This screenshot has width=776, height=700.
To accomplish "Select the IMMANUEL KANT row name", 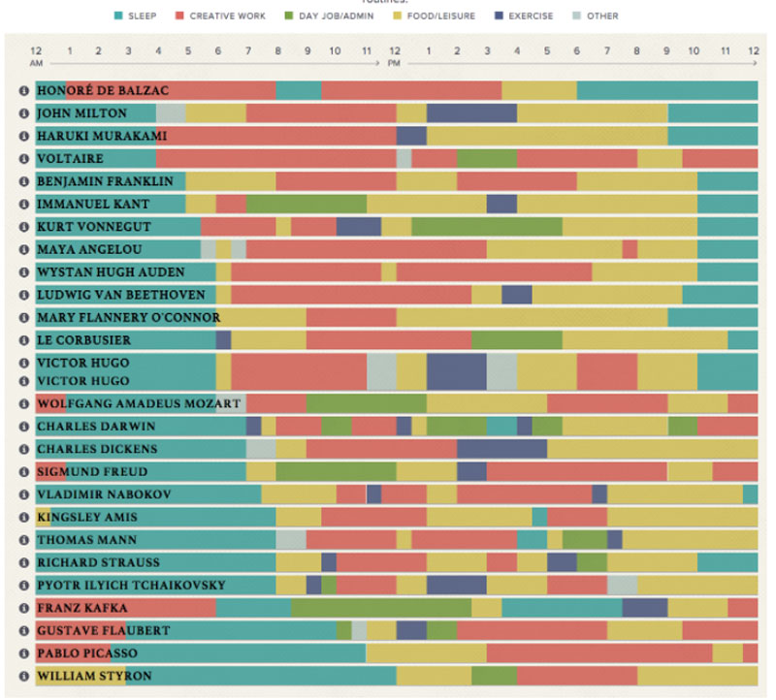I will [93, 205].
